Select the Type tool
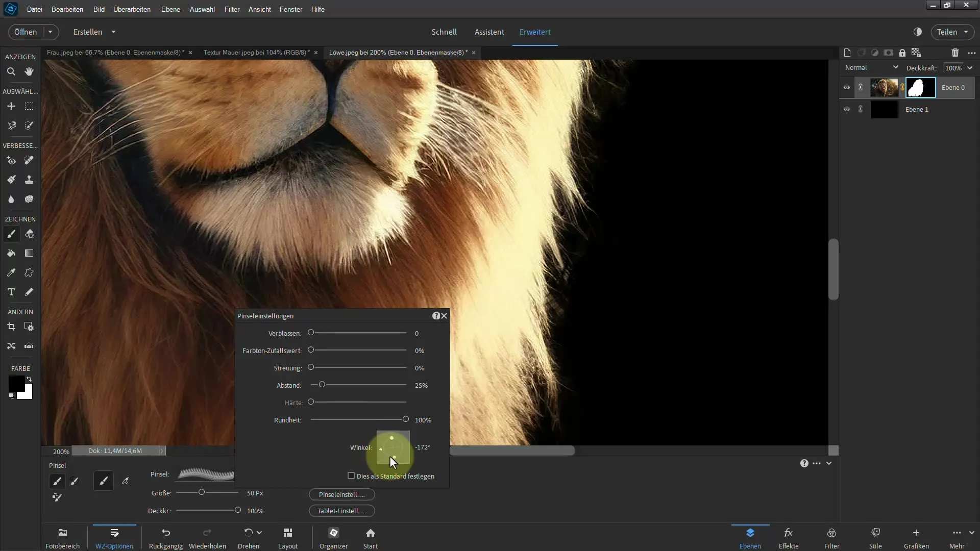The width and height of the screenshot is (980, 551). pos(11,292)
